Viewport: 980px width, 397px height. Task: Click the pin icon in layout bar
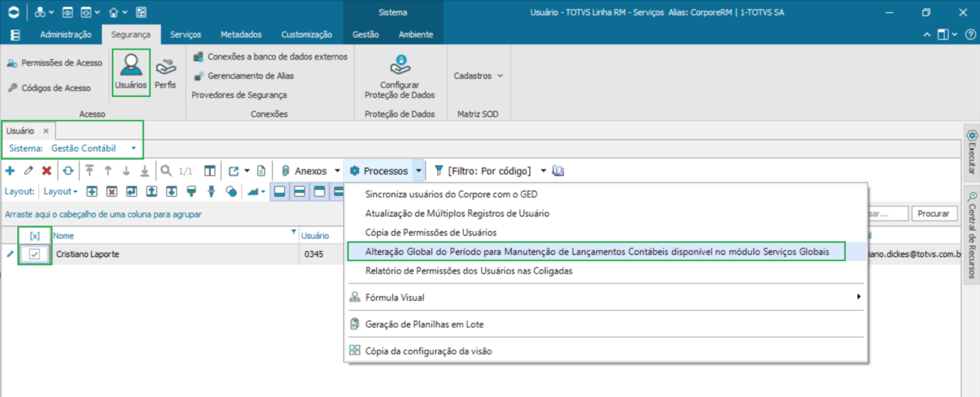[x=211, y=191]
